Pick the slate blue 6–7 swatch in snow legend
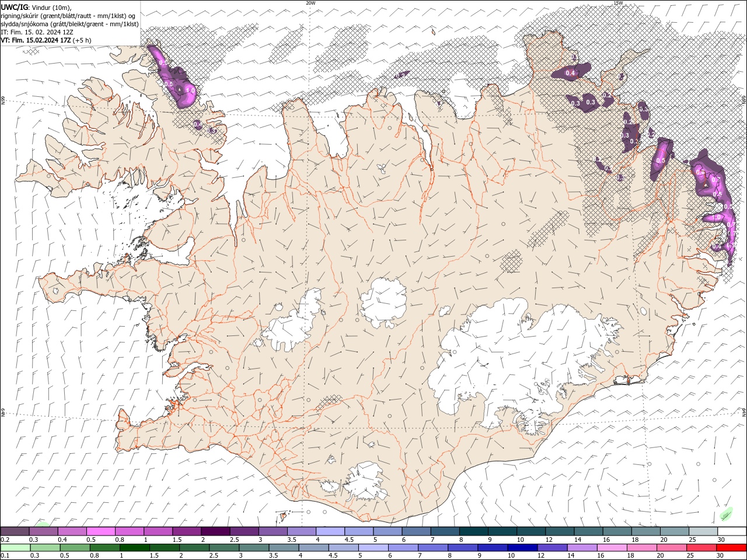The width and height of the screenshot is (747, 560). click(416, 531)
